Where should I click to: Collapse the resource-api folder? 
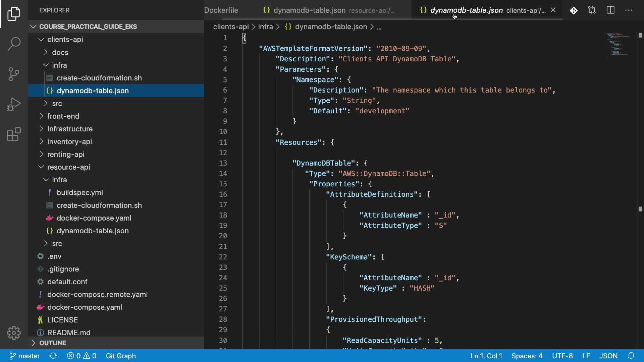[x=68, y=167]
